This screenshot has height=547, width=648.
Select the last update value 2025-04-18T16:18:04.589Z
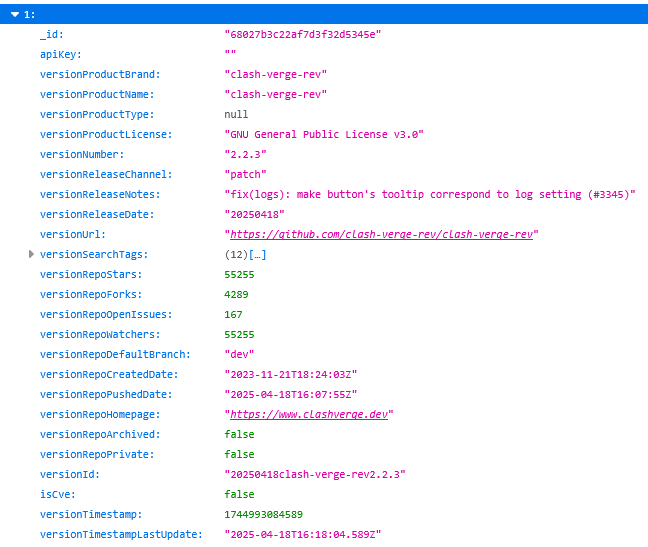[x=303, y=535]
